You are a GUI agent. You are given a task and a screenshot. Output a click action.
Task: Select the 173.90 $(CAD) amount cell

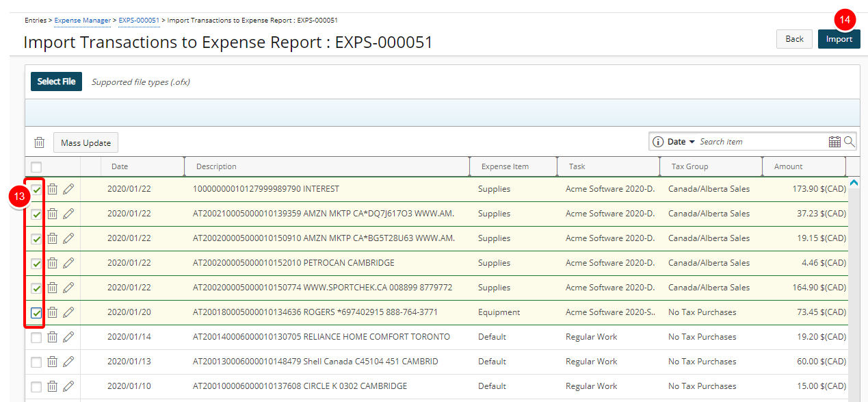pos(819,189)
